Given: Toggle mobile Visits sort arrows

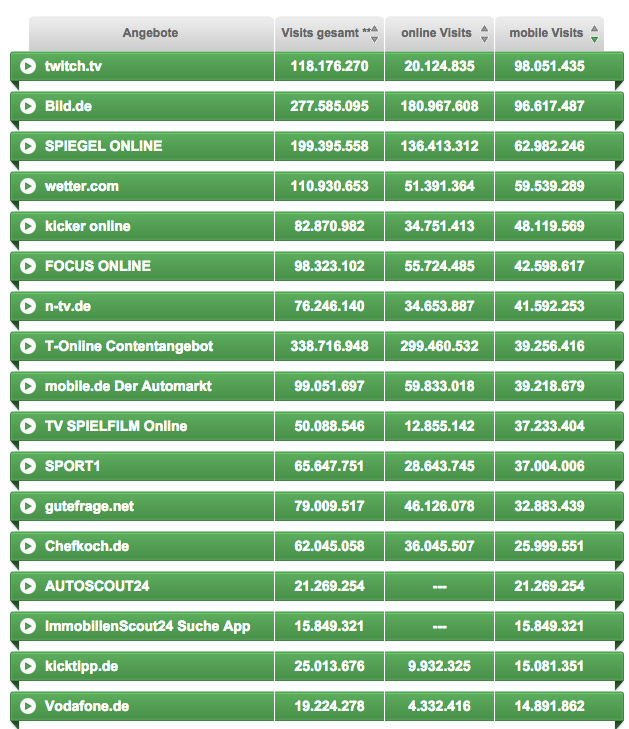Looking at the screenshot, I should coord(594,34).
